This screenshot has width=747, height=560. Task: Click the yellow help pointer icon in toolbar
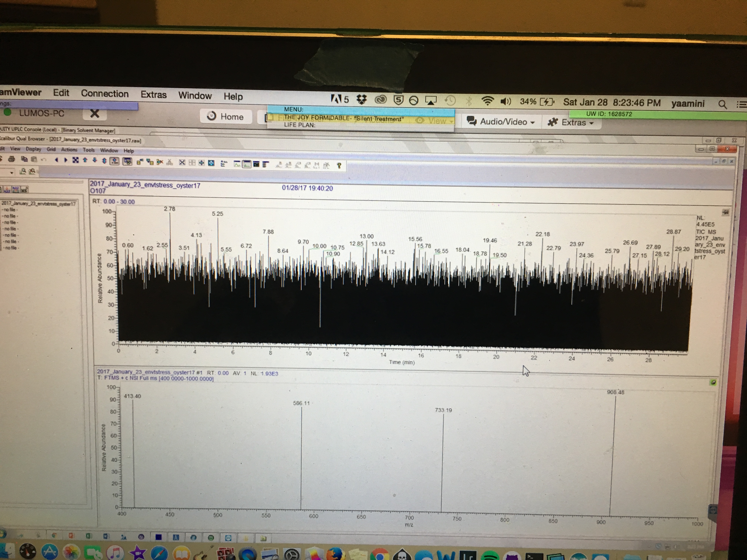tap(339, 165)
